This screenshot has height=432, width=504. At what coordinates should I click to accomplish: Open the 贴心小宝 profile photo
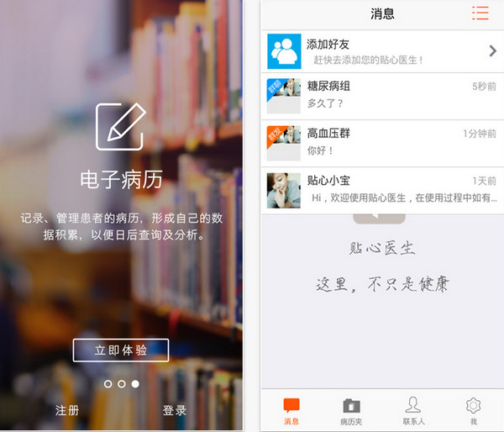[x=284, y=191]
